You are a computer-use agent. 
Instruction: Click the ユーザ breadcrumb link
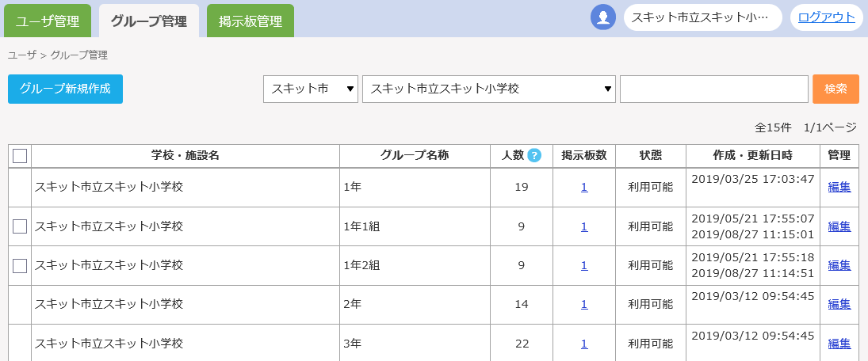coord(22,55)
